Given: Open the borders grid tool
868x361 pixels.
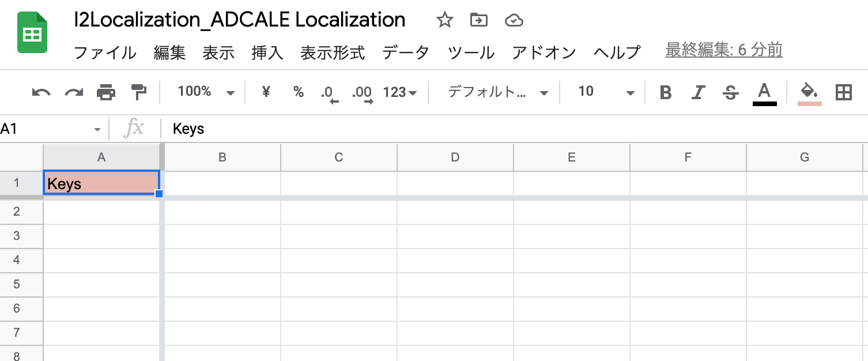Looking at the screenshot, I should click(x=843, y=92).
